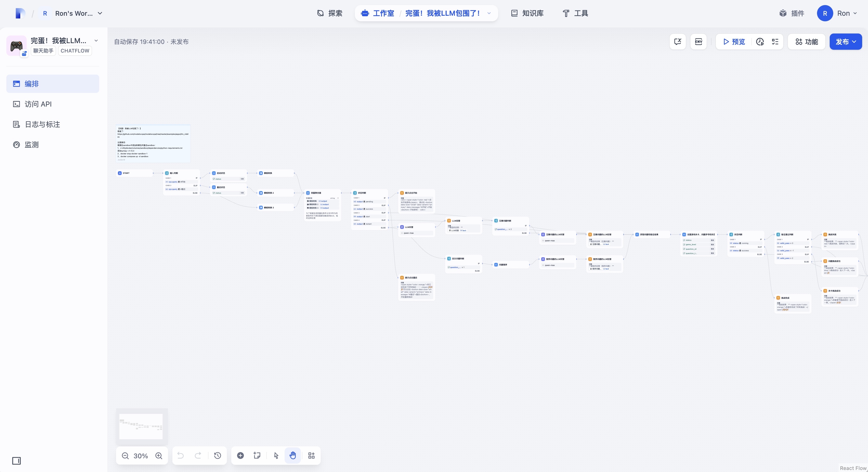Viewport: 868px width, 472px height.
Task: Add a note with sticky-note icon
Action: coord(257,456)
